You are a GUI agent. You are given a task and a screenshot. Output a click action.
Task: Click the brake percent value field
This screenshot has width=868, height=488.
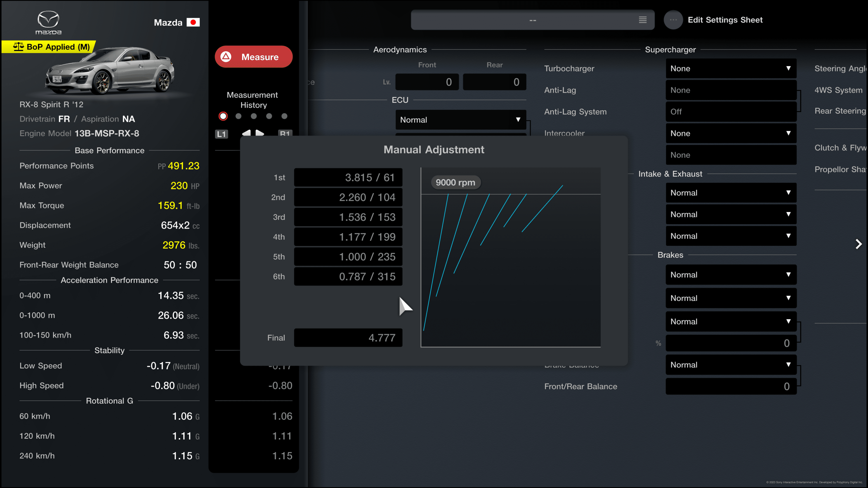point(731,343)
